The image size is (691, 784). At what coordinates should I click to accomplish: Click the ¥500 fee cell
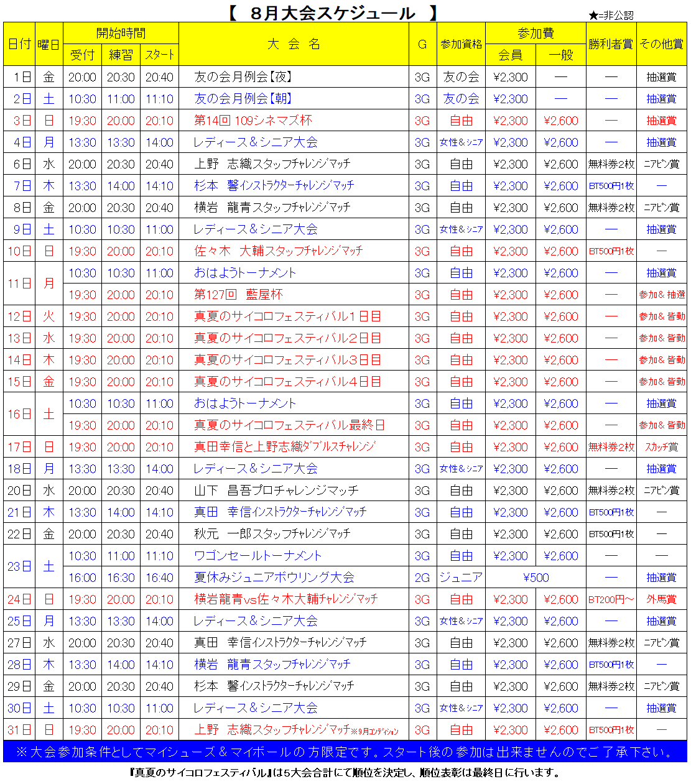[x=536, y=578]
